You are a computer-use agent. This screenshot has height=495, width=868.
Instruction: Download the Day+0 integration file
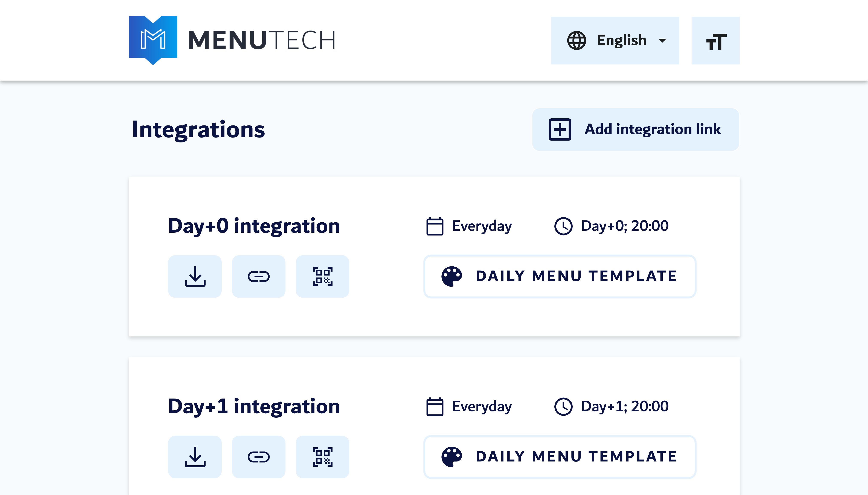195,276
